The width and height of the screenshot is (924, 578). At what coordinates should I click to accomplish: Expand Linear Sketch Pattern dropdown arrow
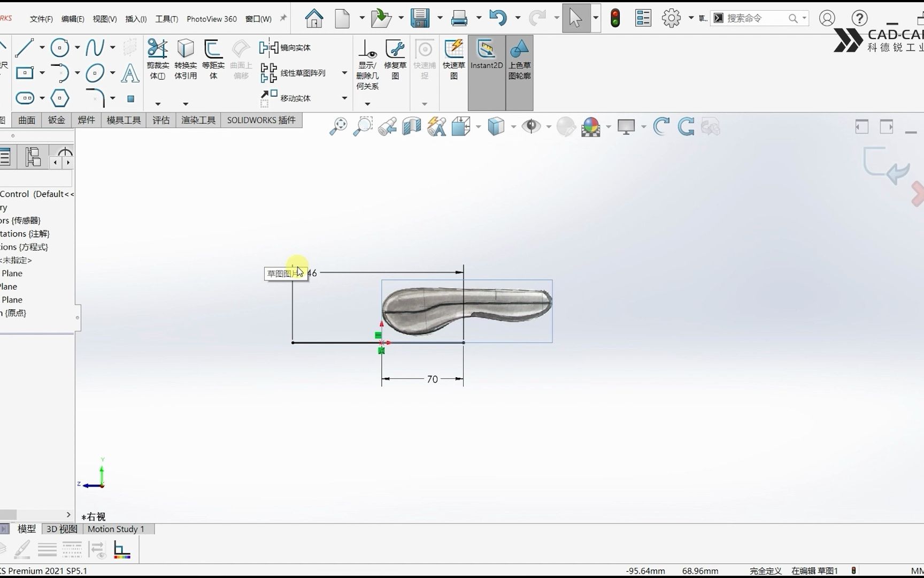344,73
